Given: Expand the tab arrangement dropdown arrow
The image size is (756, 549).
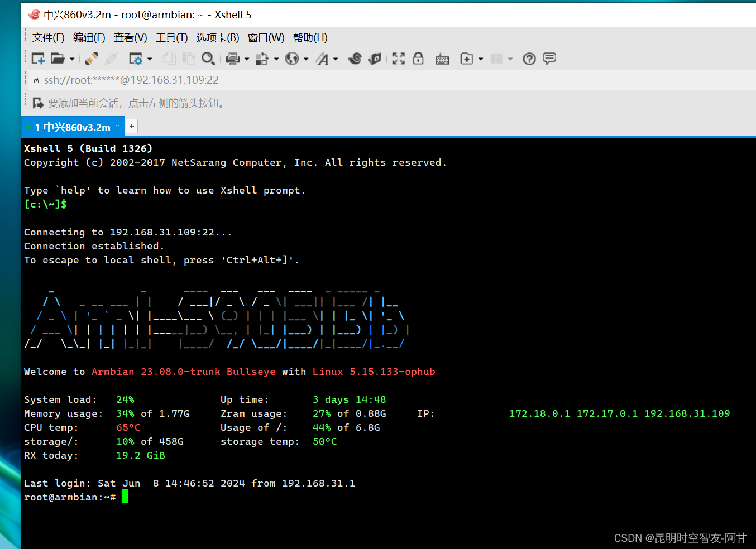Looking at the screenshot, I should click(510, 59).
